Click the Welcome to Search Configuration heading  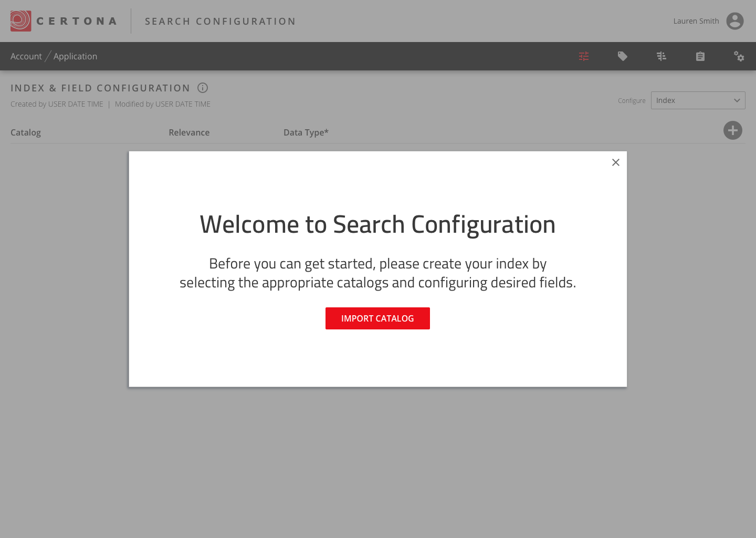click(377, 224)
